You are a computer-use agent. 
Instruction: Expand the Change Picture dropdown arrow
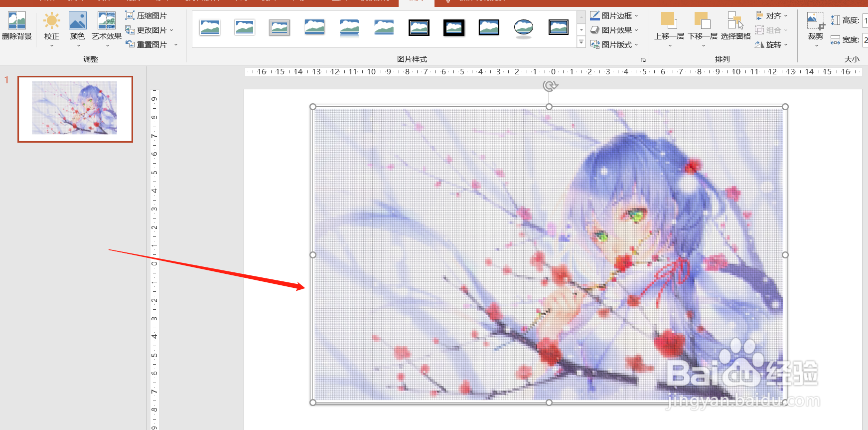(172, 30)
